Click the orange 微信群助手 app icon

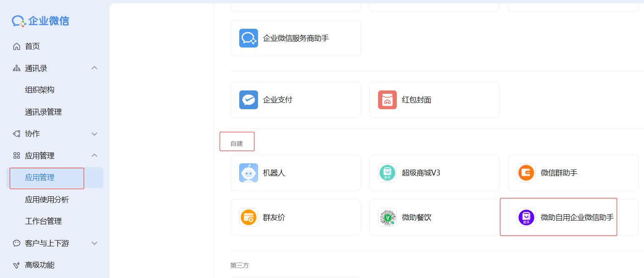(x=526, y=173)
